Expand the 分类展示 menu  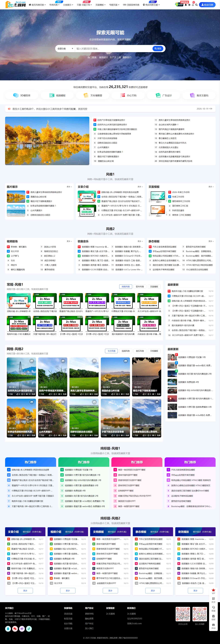(x=68, y=5)
